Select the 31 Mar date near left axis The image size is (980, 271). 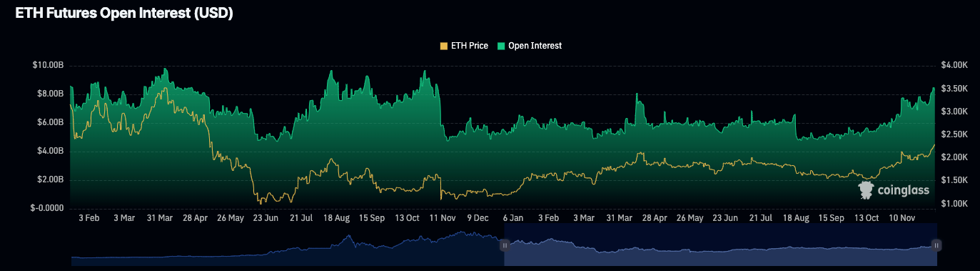click(159, 217)
